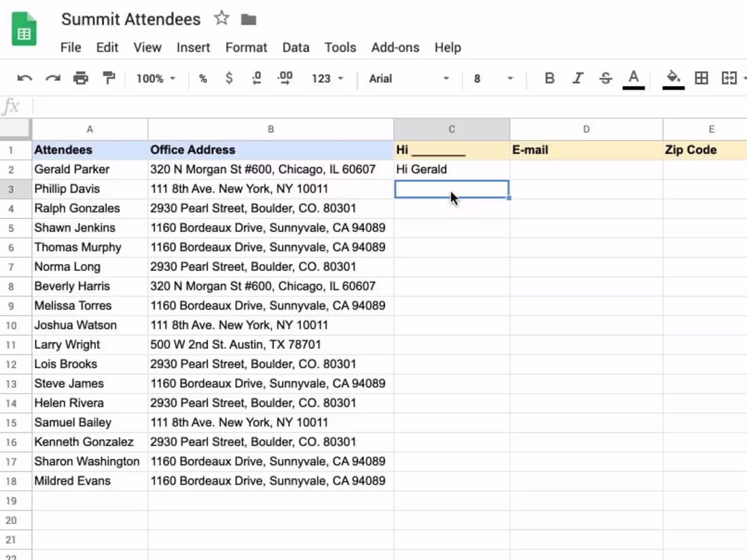This screenshot has width=747, height=560.
Task: Apply percent format to selection
Action: click(202, 78)
